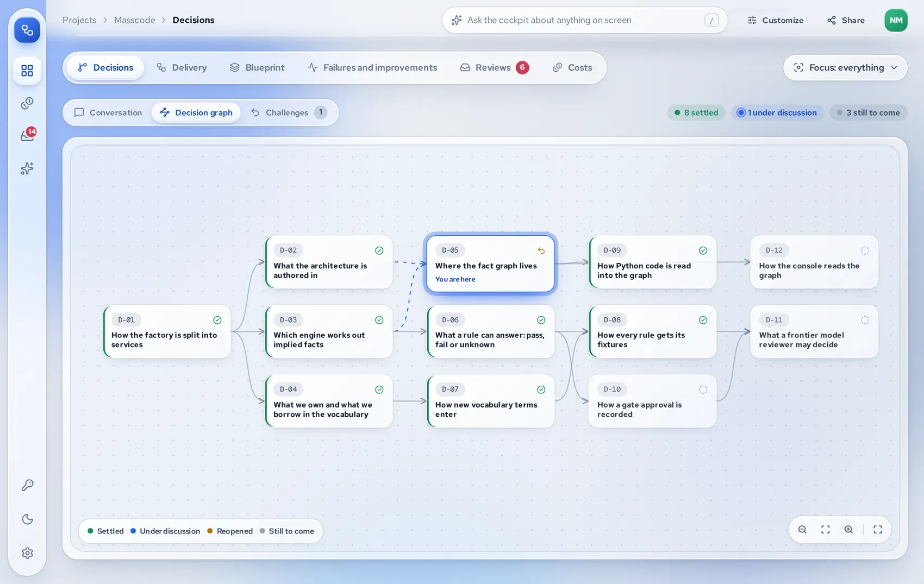Image resolution: width=924 pixels, height=584 pixels.
Task: Select the D-03 engine decision card
Action: pyautogui.click(x=329, y=331)
